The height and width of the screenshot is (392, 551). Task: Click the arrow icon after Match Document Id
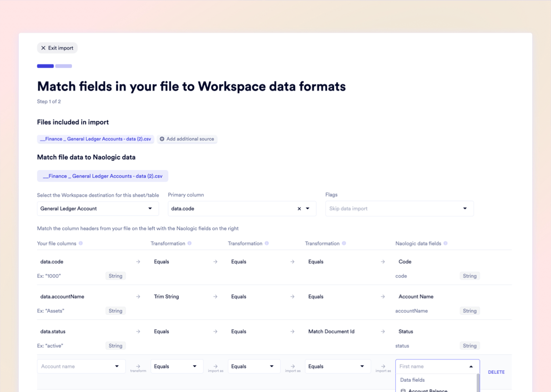tap(383, 331)
